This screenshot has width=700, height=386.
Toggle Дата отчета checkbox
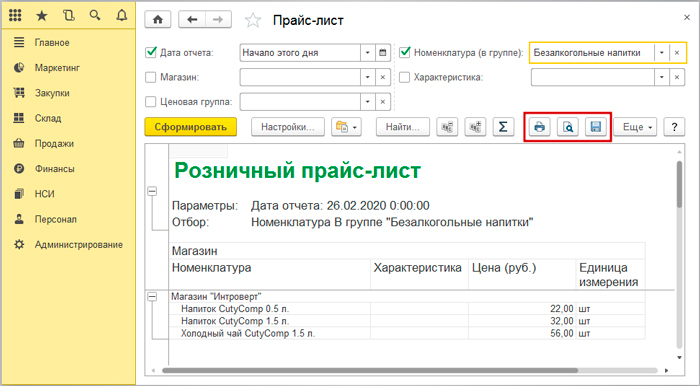[x=151, y=53]
